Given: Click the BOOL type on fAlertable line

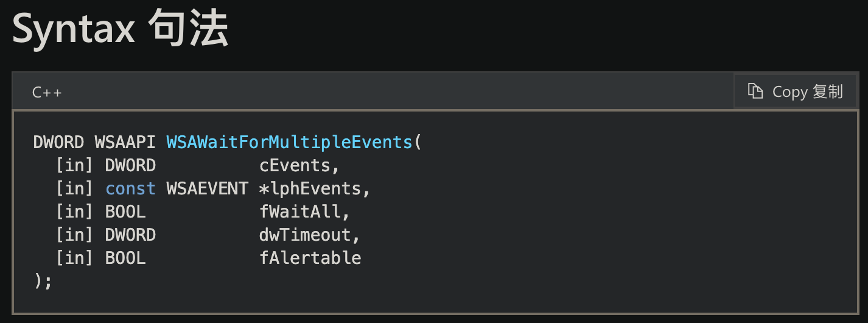Looking at the screenshot, I should coord(125,258).
